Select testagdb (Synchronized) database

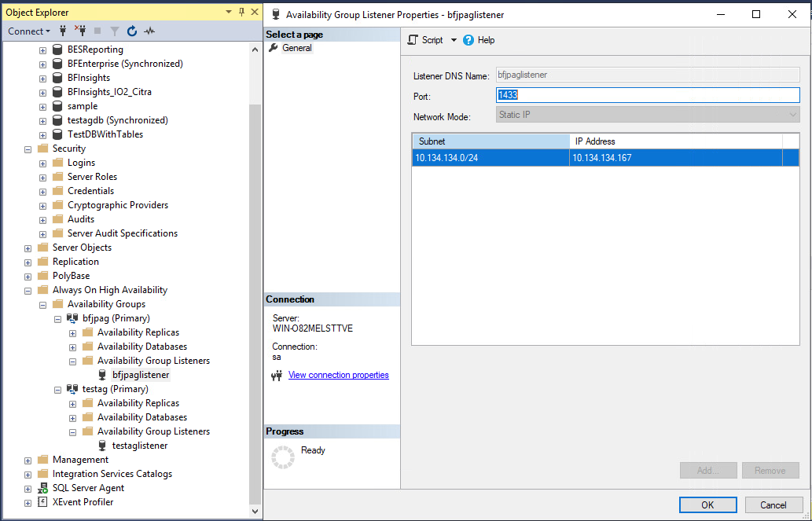[x=118, y=120]
